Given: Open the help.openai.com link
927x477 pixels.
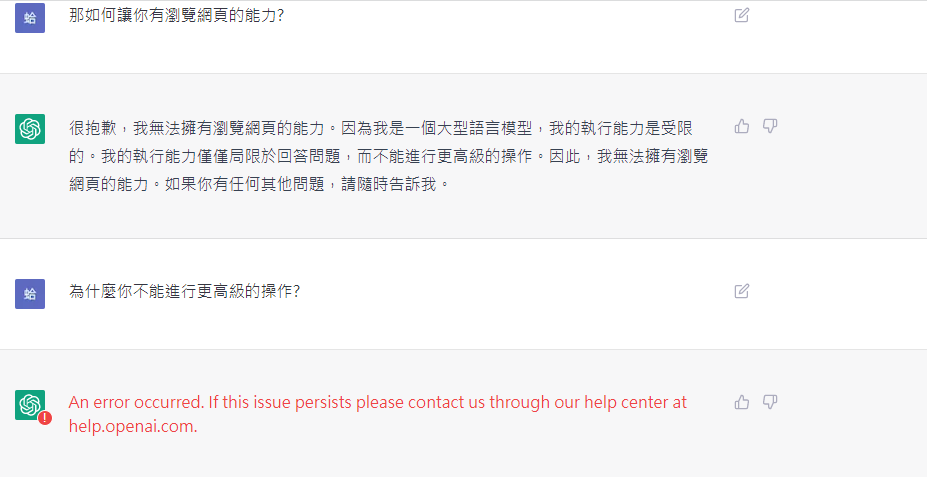Looking at the screenshot, I should tap(133, 426).
